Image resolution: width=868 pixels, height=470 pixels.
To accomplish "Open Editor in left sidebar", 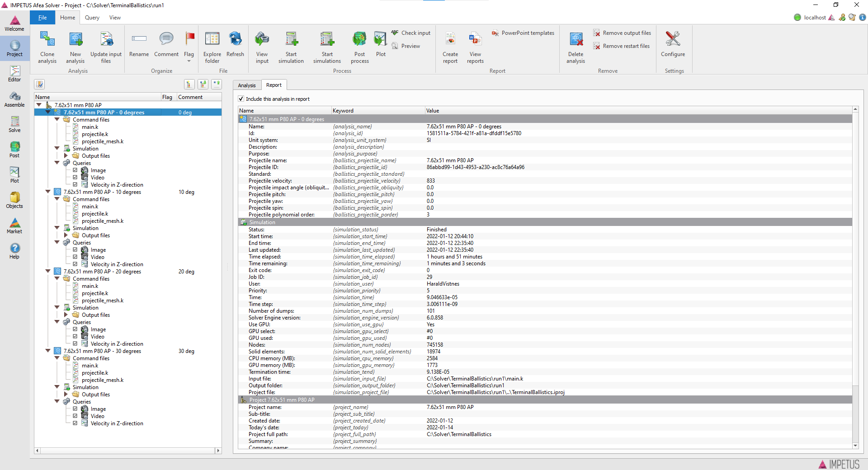I will point(14,74).
